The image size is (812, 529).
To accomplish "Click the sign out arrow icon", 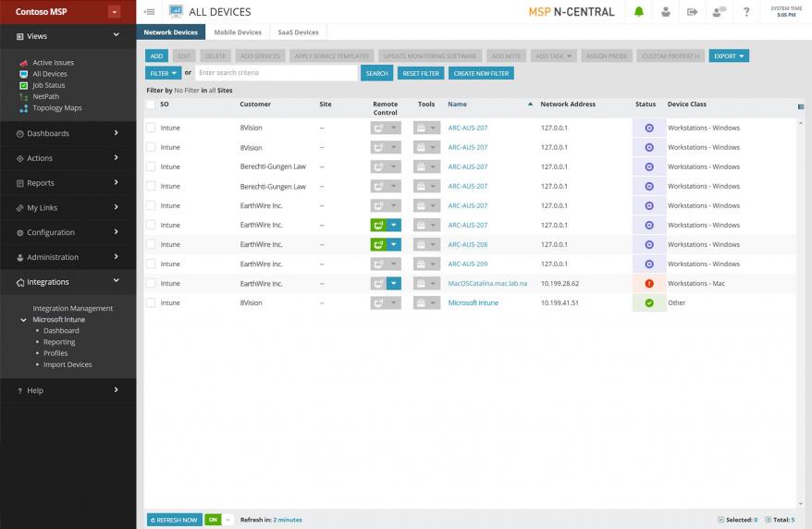I will click(693, 12).
